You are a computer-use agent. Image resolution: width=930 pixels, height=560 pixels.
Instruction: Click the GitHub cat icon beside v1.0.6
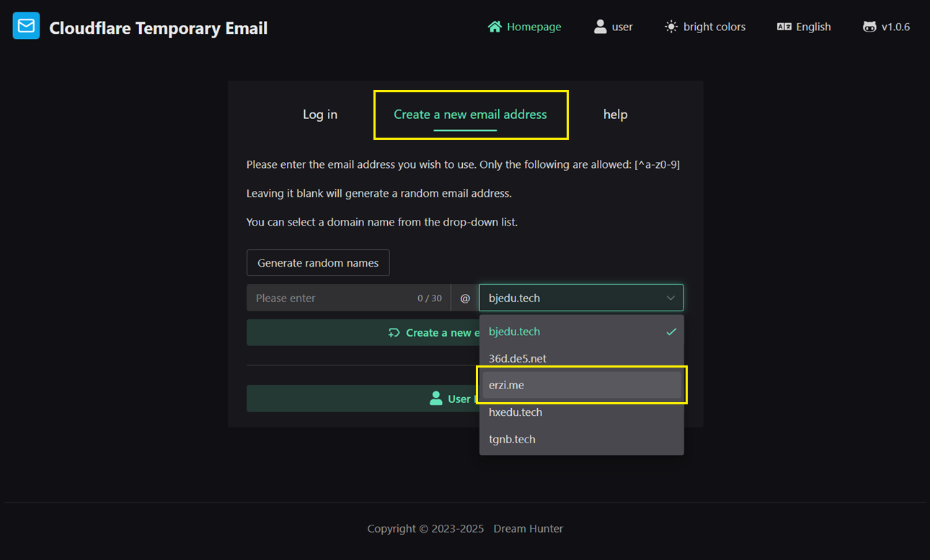pos(869,27)
